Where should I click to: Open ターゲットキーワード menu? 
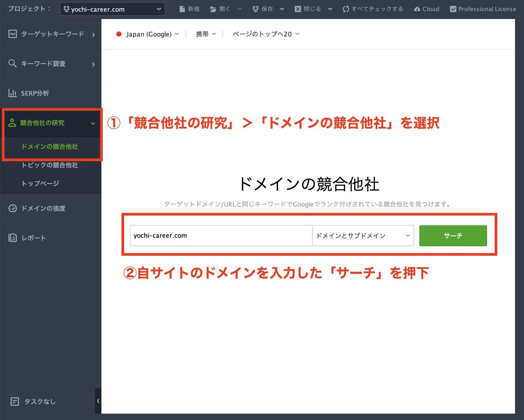pos(51,34)
